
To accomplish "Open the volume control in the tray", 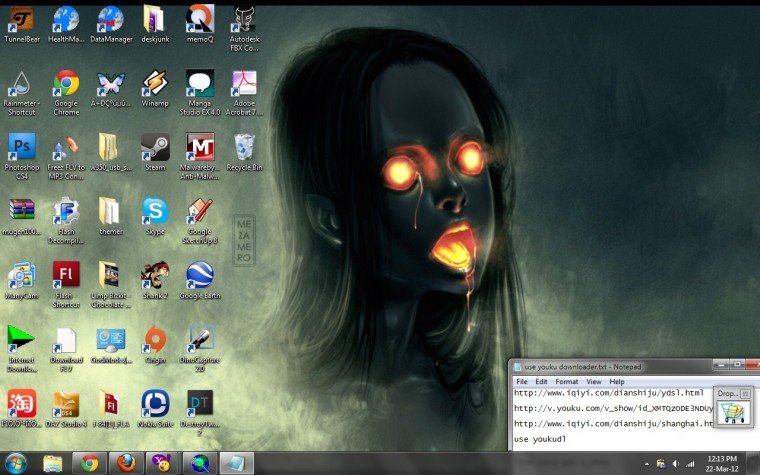I will point(676,464).
